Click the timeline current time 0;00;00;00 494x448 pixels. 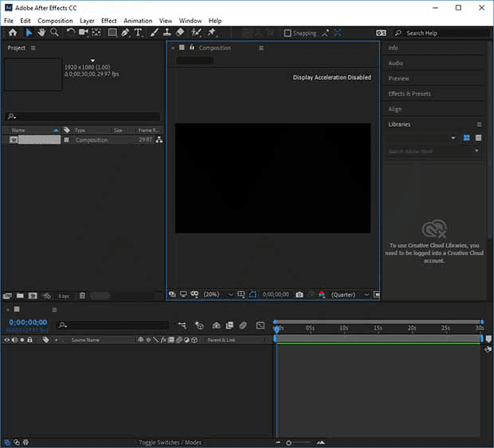[x=28, y=322]
